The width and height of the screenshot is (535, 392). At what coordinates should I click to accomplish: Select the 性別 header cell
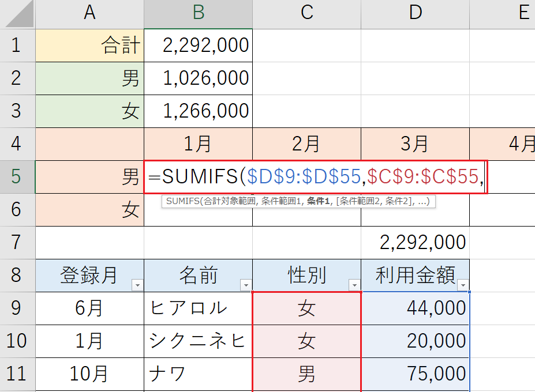306,275
